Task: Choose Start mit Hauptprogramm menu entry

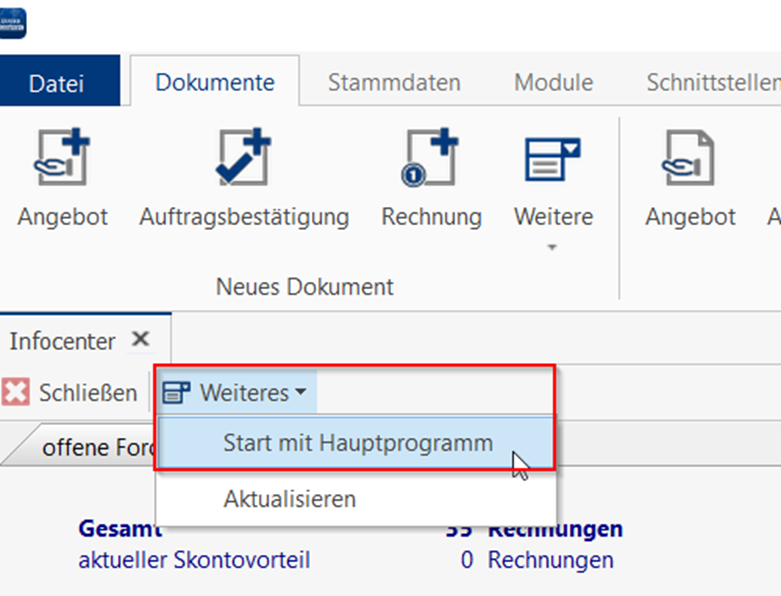Action: pos(357,443)
